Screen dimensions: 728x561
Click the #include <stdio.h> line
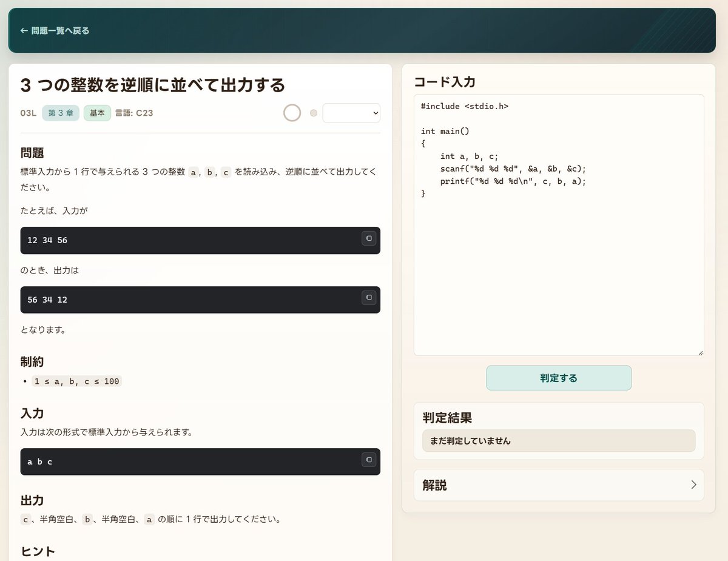pos(465,106)
